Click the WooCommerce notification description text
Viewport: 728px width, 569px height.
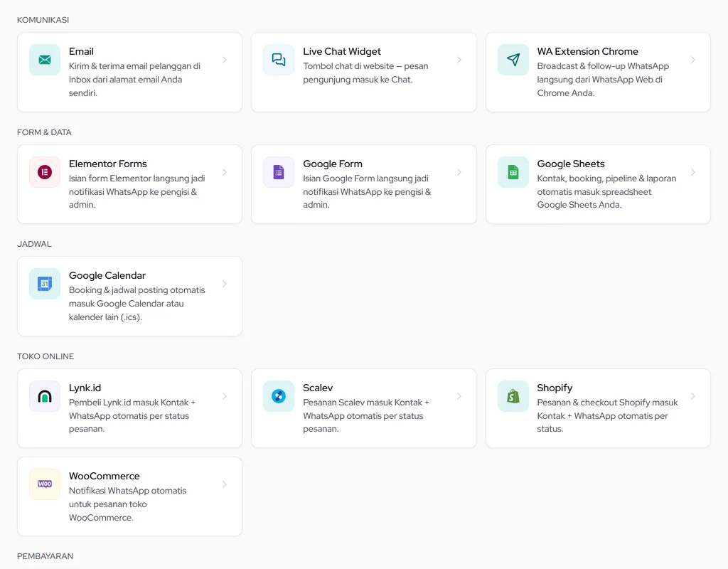point(128,504)
